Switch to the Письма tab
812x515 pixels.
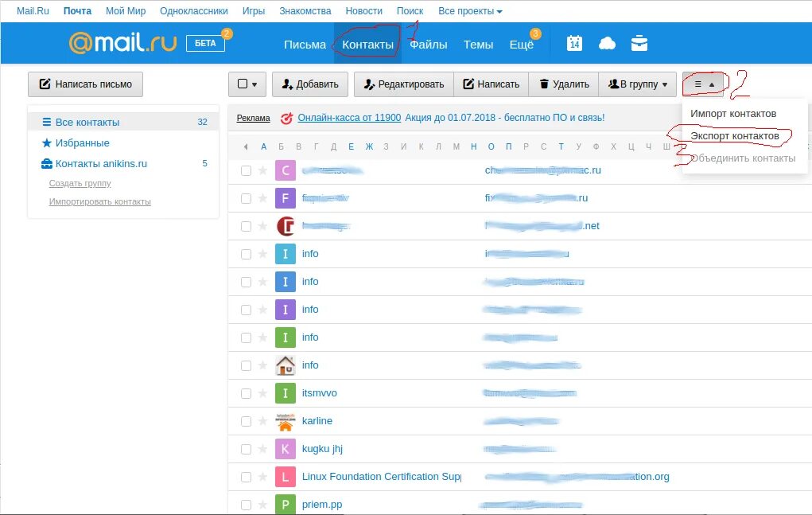point(305,45)
